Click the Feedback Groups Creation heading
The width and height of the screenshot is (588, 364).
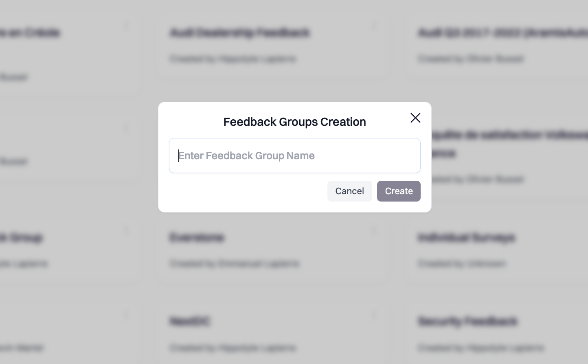click(294, 122)
